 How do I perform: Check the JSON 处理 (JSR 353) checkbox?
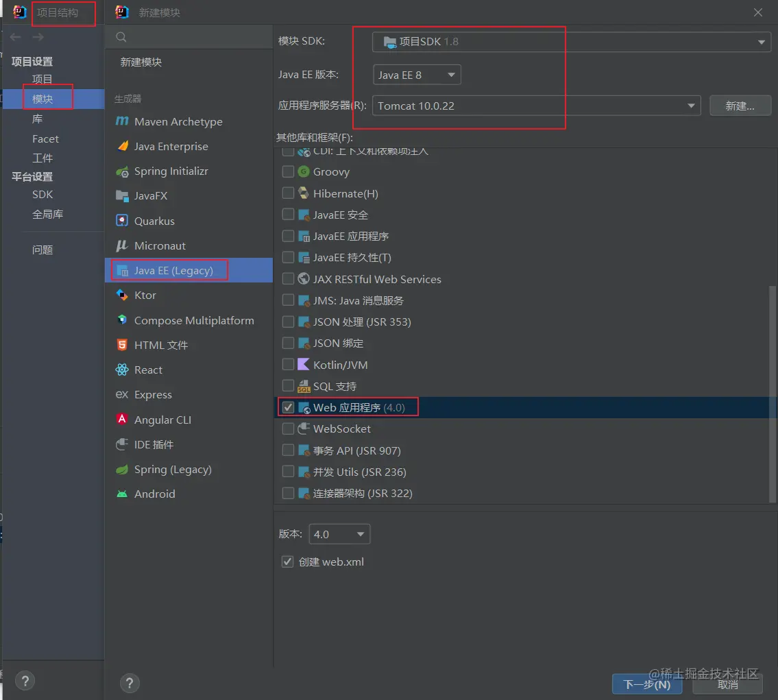pyautogui.click(x=288, y=322)
